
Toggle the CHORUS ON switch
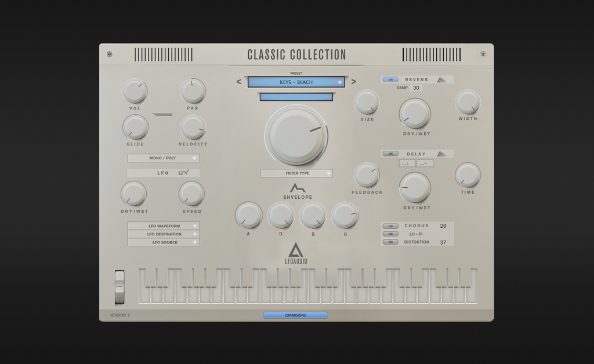390,226
